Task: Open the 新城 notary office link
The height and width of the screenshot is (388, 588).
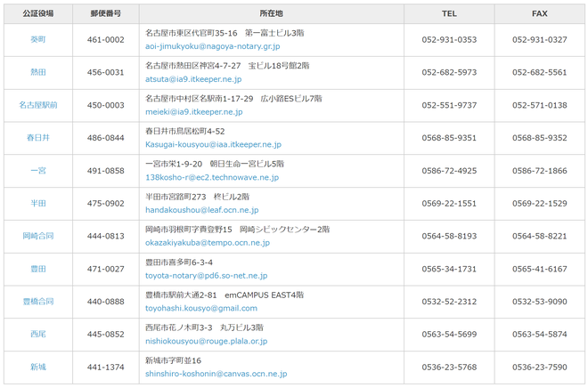Action: coord(38,367)
